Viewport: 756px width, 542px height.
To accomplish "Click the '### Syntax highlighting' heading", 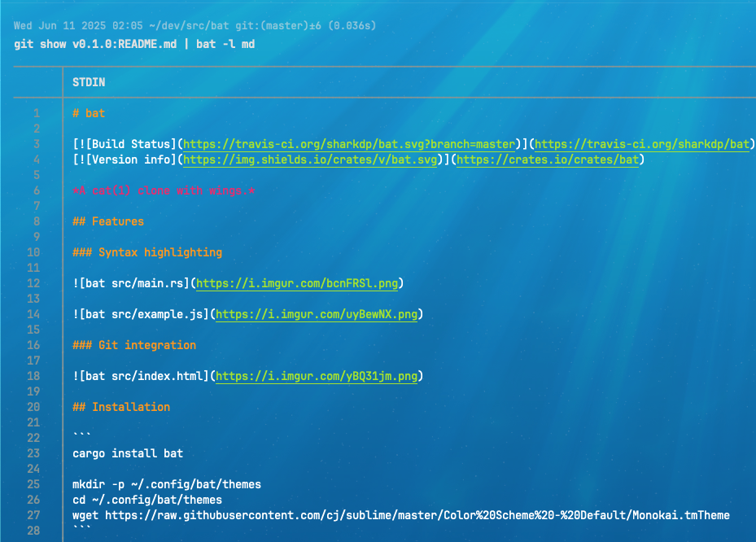I will pos(147,252).
